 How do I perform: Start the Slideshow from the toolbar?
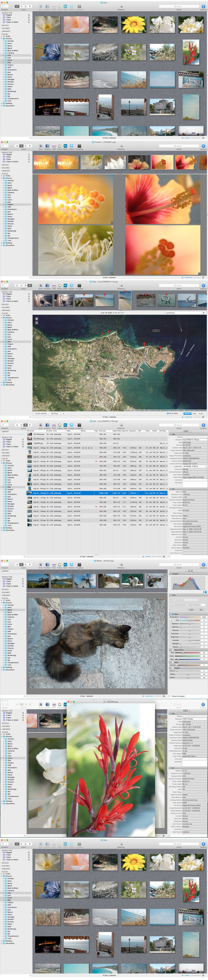(121, 7)
